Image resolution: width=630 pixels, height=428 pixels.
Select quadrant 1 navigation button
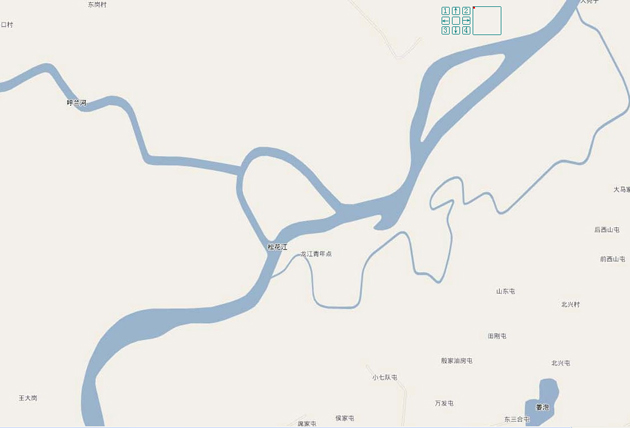point(445,11)
